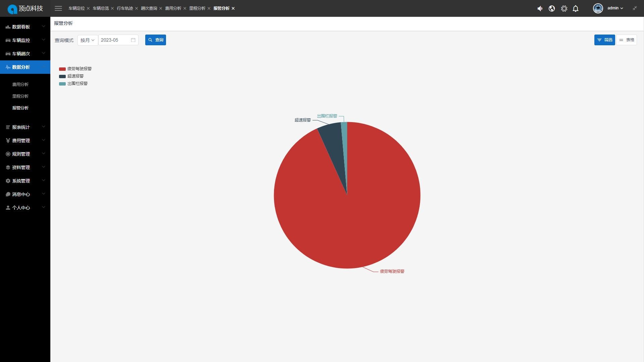
Task: Click the hamburger menu collapse icon
Action: [x=58, y=8]
